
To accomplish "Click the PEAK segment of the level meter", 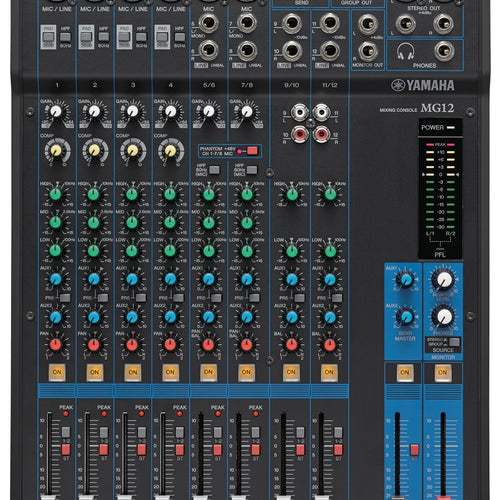I will pyautogui.click(x=440, y=145).
